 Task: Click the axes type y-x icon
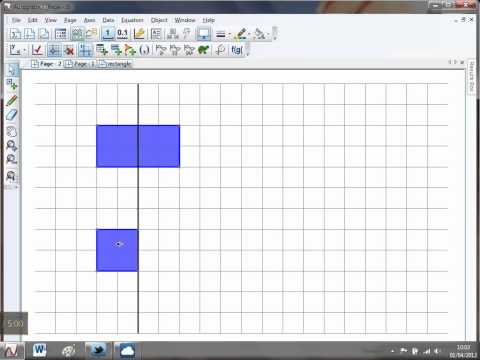point(15,50)
